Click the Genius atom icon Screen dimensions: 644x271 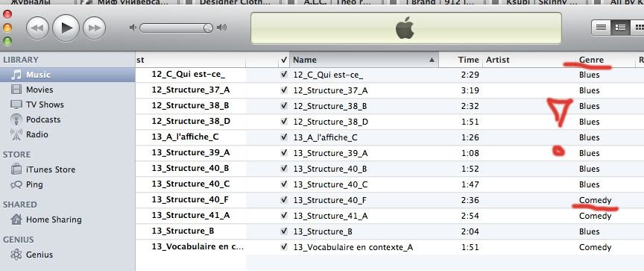tap(16, 255)
